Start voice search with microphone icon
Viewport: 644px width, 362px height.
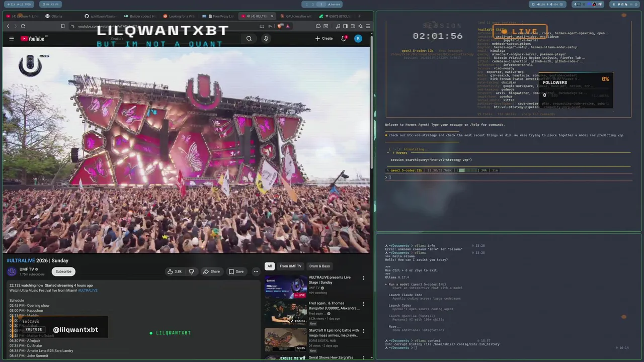[266, 38]
